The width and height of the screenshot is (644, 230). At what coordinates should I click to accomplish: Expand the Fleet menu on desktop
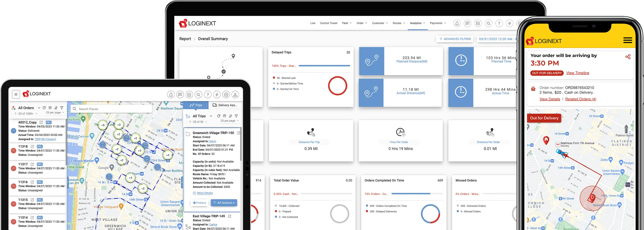pos(347,23)
